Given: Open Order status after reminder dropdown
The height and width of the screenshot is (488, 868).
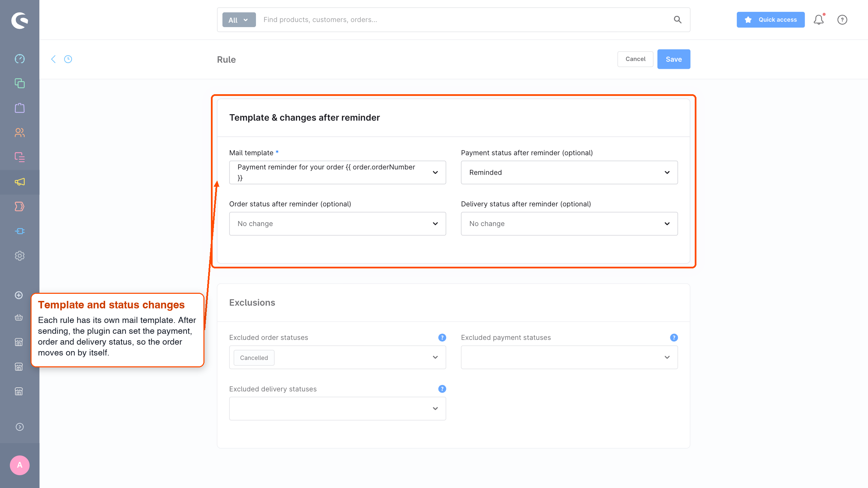Looking at the screenshot, I should click(x=338, y=224).
